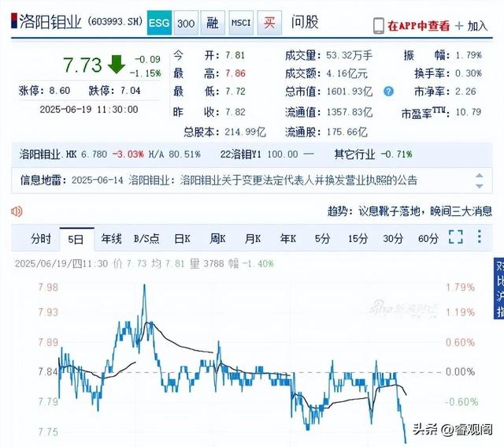Open the three-dot more options menu

coord(480,237)
